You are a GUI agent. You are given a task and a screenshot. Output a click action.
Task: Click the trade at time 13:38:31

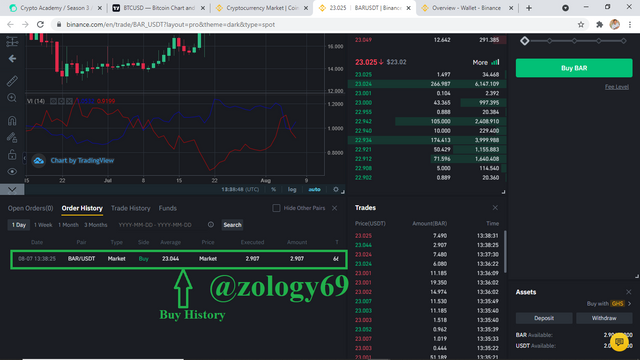pos(427,236)
